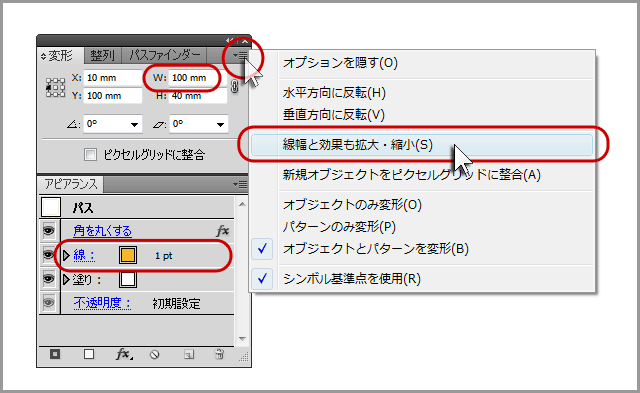Add new fill via Appearance bottom icon
This screenshot has height=393, width=640.
89,354
